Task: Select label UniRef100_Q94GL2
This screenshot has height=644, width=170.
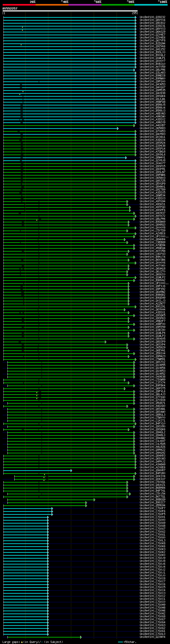Action: point(152,432)
